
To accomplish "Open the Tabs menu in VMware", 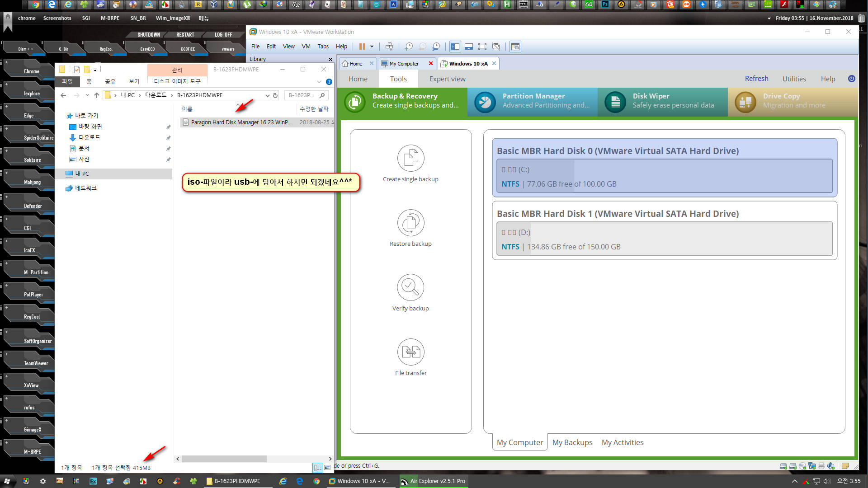I will [323, 47].
